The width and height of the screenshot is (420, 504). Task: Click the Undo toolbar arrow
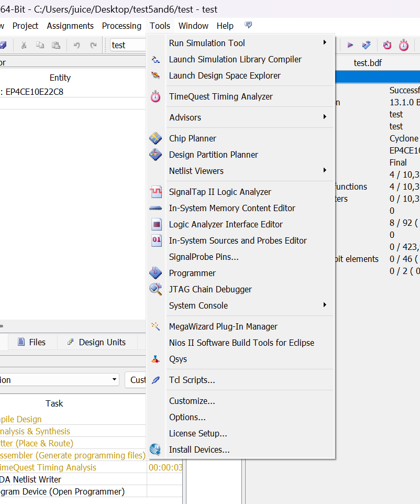[x=76, y=45]
